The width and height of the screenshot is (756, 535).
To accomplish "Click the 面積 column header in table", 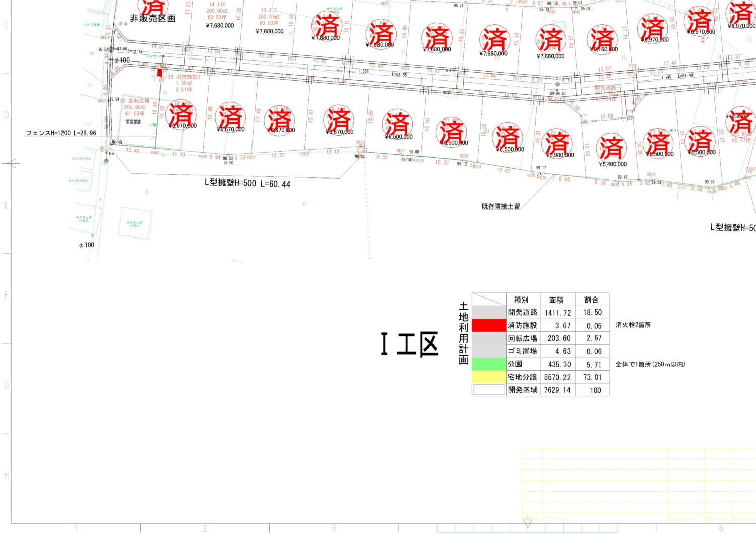I will coord(556,300).
